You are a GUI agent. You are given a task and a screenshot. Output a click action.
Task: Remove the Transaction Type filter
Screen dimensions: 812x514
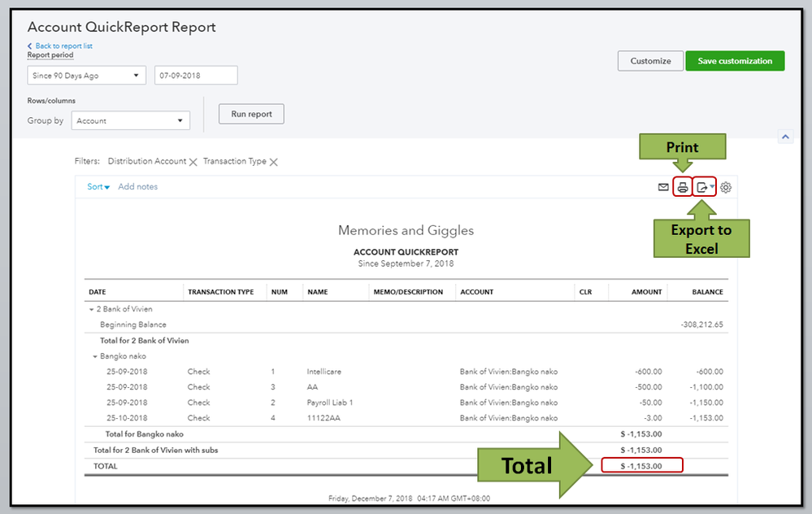(x=274, y=162)
